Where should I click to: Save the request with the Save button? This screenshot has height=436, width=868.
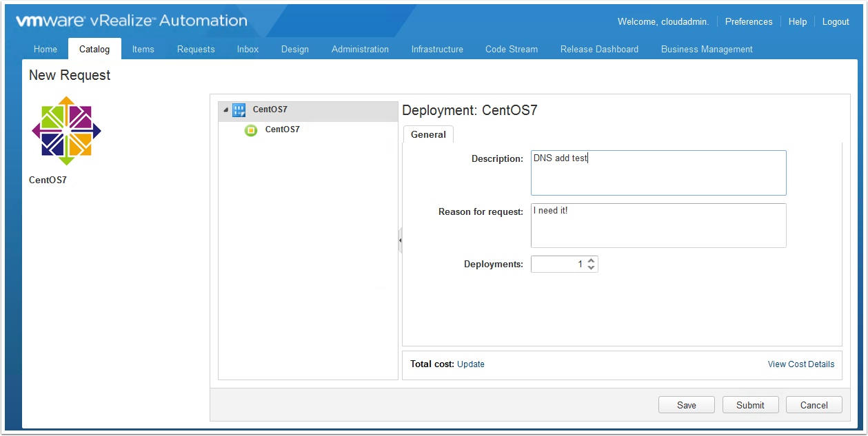click(x=687, y=405)
